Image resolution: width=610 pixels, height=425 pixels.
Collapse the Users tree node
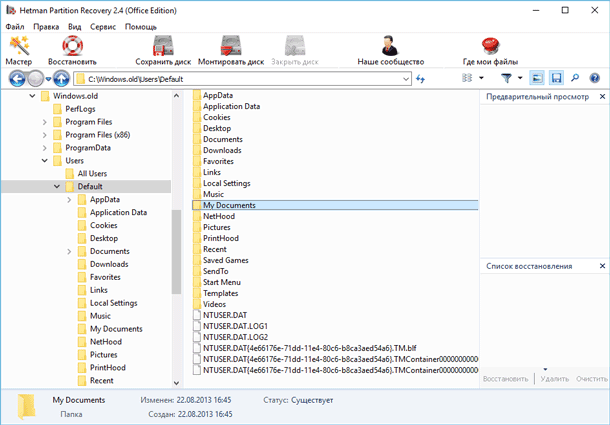[45, 161]
